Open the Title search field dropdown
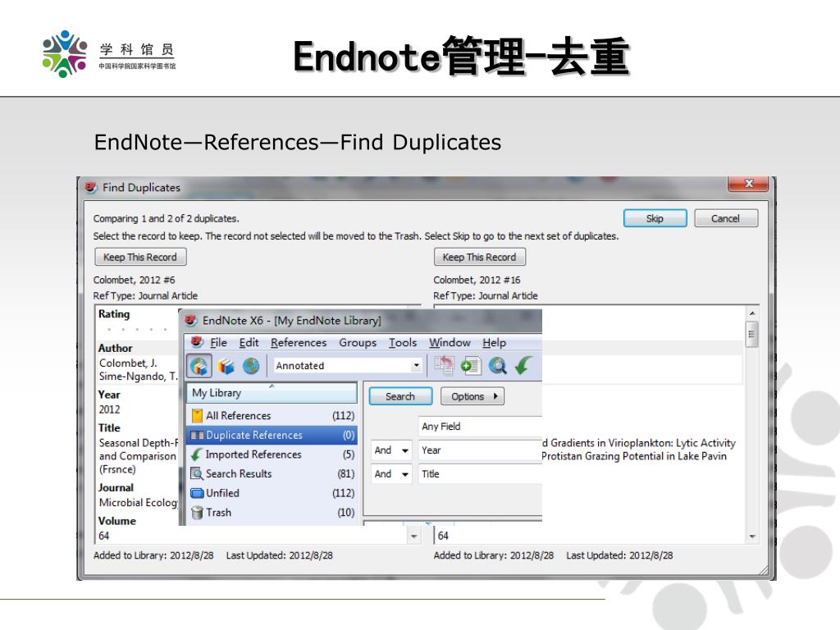 [480, 473]
